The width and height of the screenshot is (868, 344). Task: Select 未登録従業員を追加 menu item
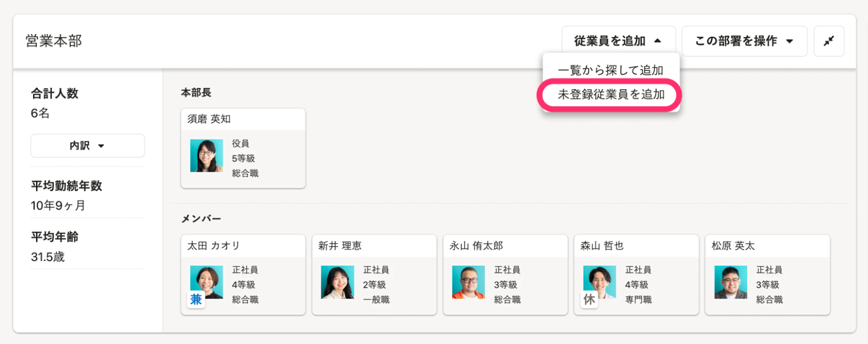pyautogui.click(x=610, y=95)
